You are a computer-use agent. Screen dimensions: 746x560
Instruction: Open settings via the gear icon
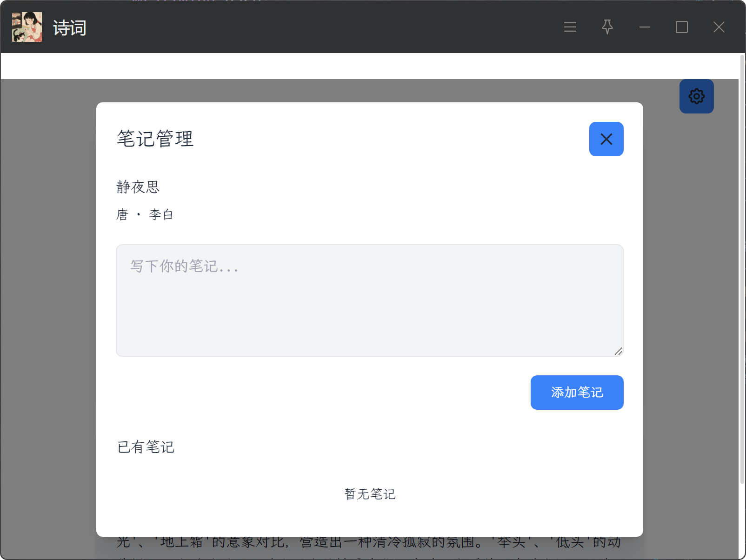coord(696,96)
